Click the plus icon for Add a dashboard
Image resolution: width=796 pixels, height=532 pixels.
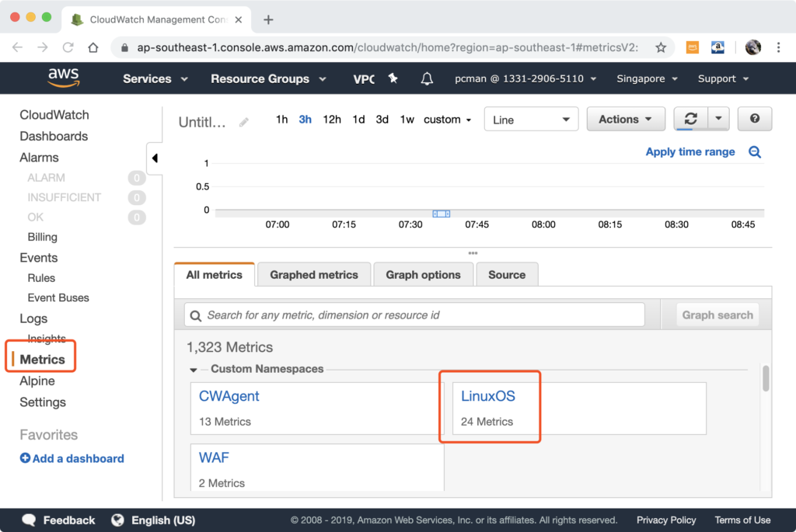(x=25, y=458)
